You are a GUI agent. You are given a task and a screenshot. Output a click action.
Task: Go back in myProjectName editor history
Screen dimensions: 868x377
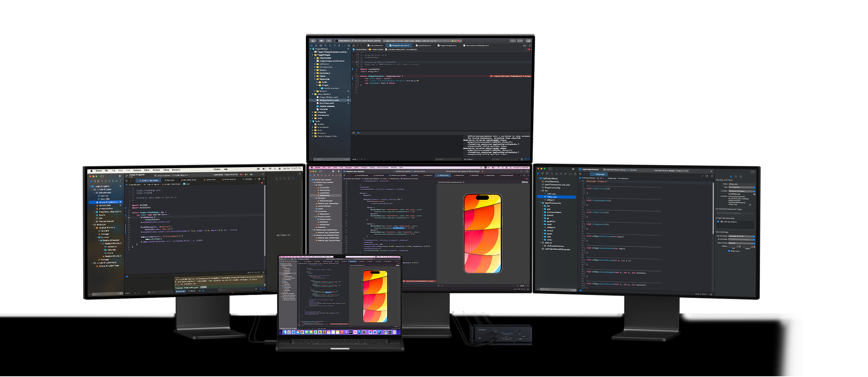click(x=585, y=174)
